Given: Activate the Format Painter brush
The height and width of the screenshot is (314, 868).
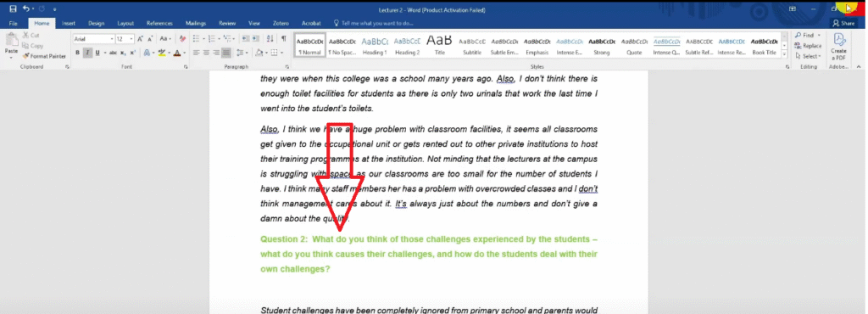Looking at the screenshot, I should point(44,56).
